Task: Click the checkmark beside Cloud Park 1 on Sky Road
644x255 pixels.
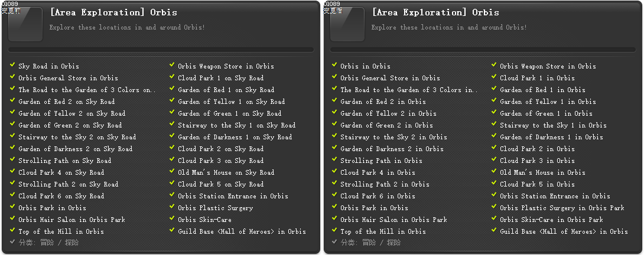Action: pos(172,77)
